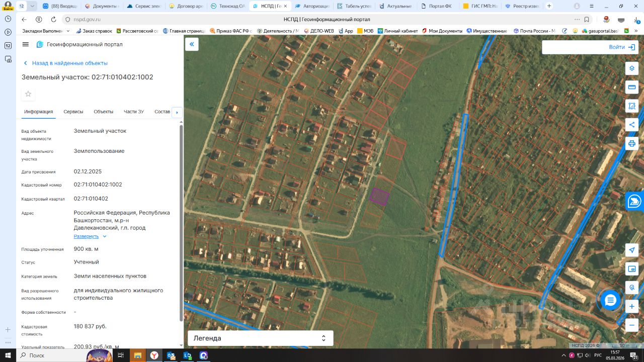Open Task View on the taskbar
Image resolution: width=644 pixels, height=362 pixels.
(x=121, y=355)
